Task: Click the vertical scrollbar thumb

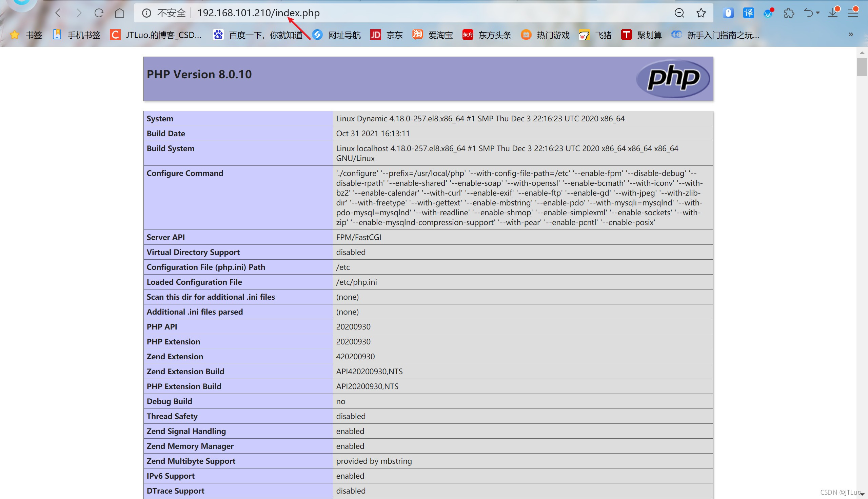Action: point(862,67)
